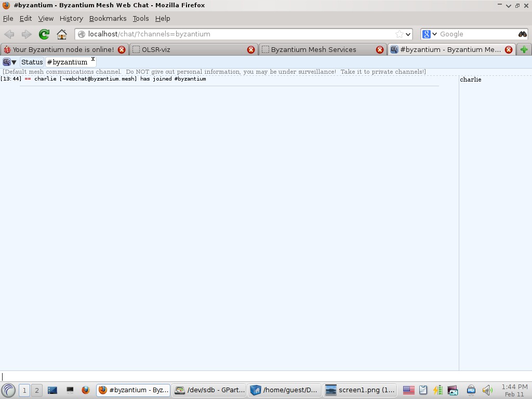Switch to virtual desktop 2

pyautogui.click(x=37, y=391)
